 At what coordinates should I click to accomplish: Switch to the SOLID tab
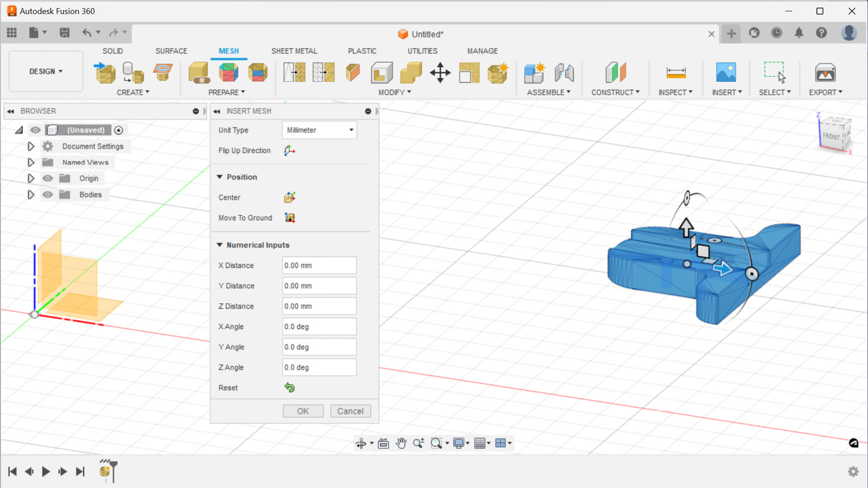coord(113,51)
